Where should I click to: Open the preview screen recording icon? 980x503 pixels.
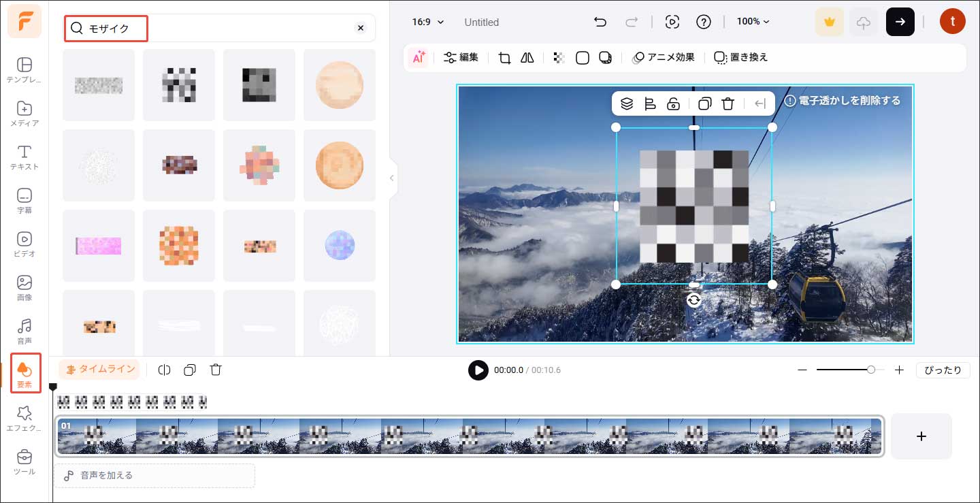click(672, 22)
